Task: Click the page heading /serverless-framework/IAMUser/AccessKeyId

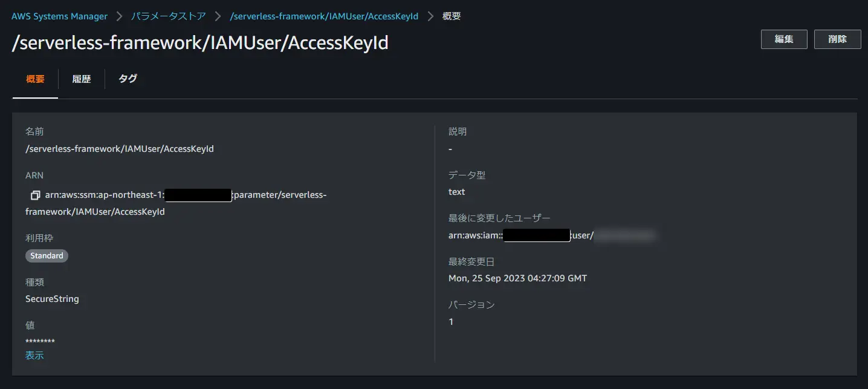Action: [200, 43]
